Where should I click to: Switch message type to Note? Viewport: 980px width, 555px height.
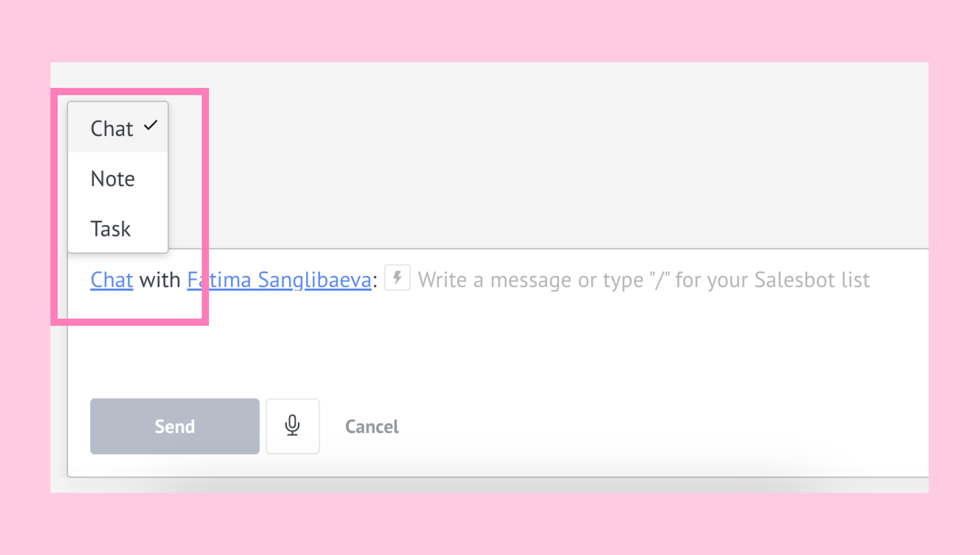tap(118, 178)
